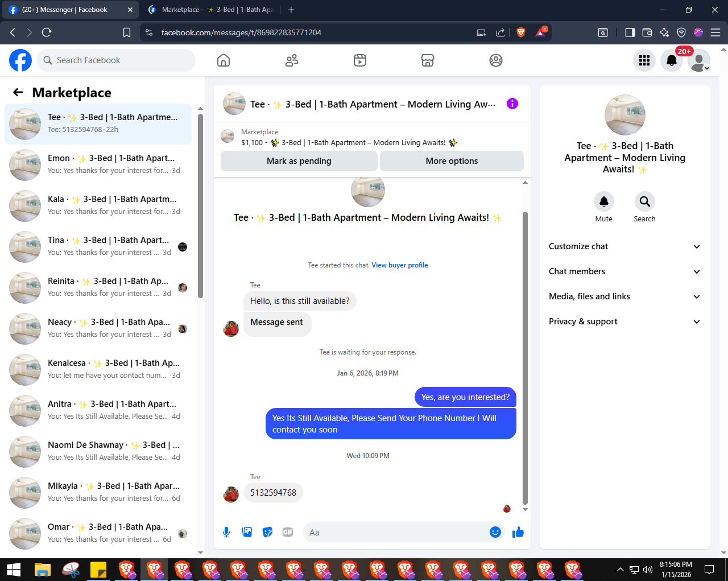Open the Brave Rewards triangle icon

click(x=540, y=32)
